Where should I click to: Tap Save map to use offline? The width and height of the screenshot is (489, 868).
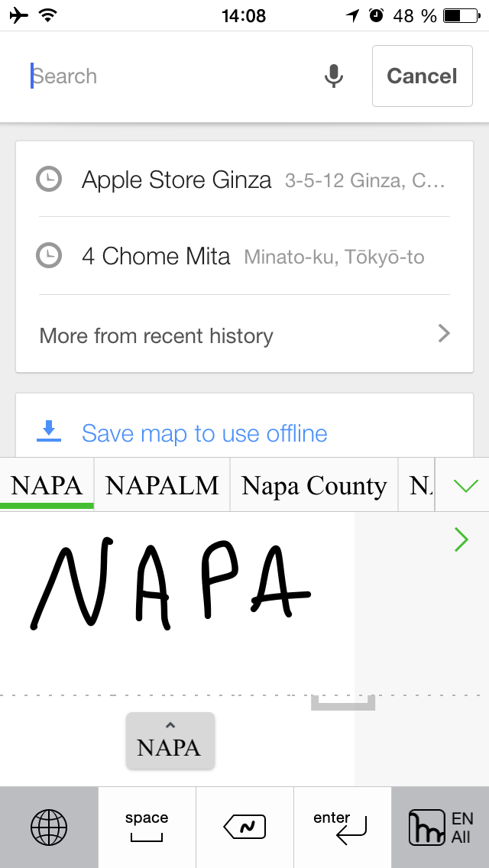[204, 434]
